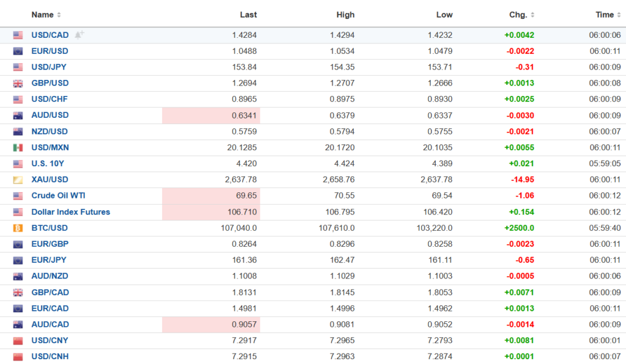Open the Dollar Index Futures link

point(70,212)
